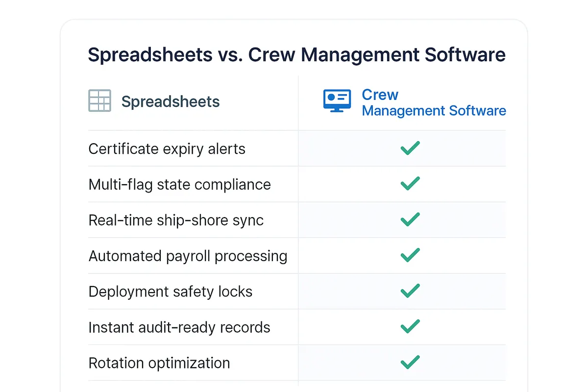Select the checkmark beside Real-time ship-shore sync

[x=410, y=220]
